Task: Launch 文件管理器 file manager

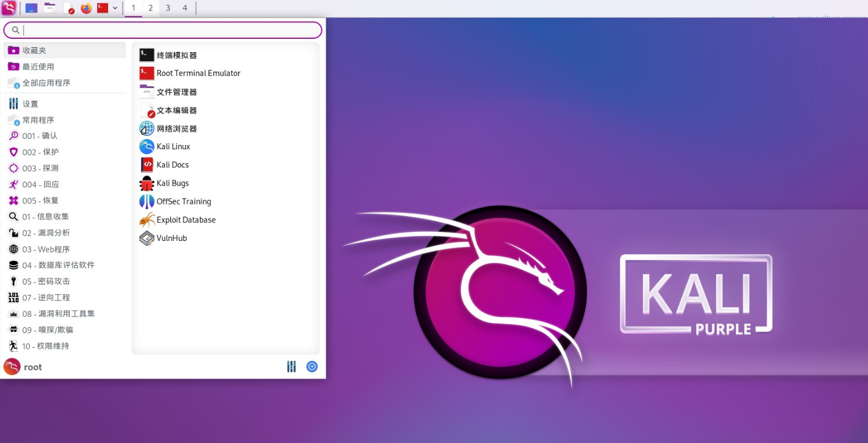Action: pos(226,92)
